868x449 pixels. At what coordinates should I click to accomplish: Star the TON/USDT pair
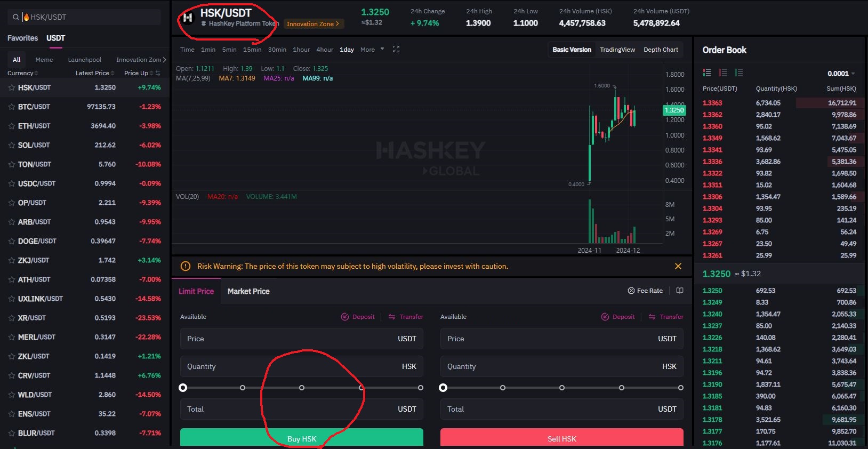(x=11, y=164)
